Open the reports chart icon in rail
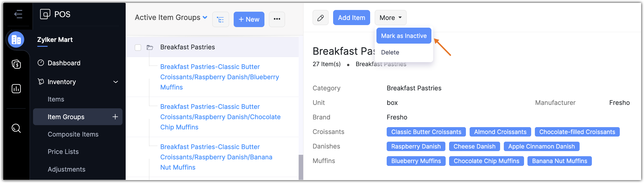Screen dimensions: 644x183 click(x=16, y=89)
